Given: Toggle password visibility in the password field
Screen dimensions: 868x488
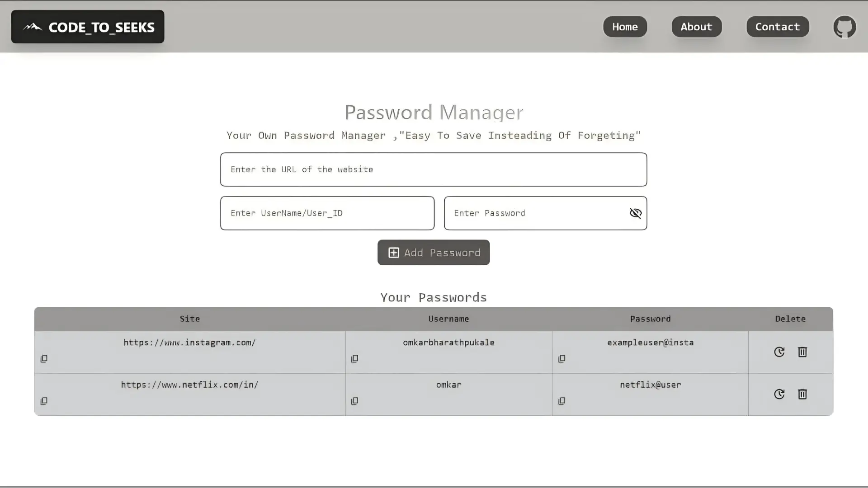Looking at the screenshot, I should tap(635, 213).
